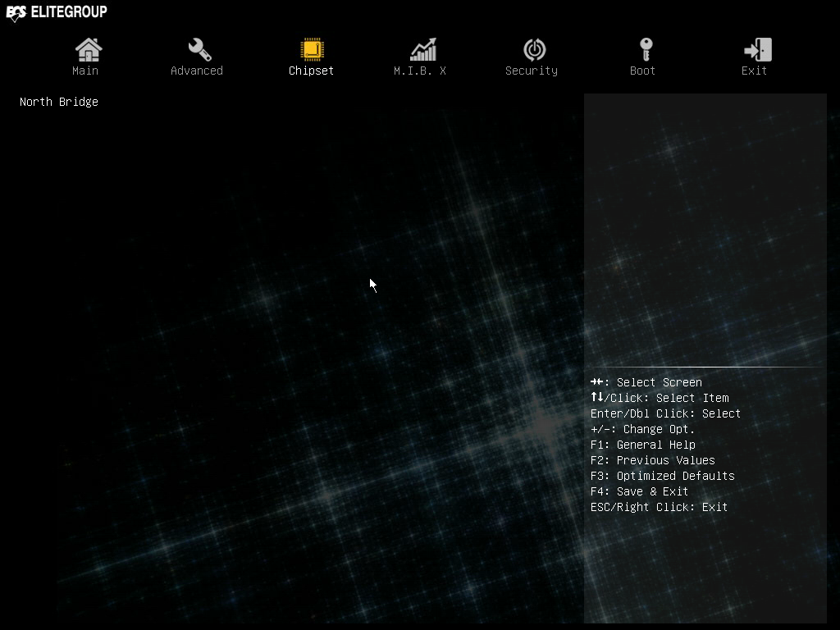Open the Security tab label

532,71
